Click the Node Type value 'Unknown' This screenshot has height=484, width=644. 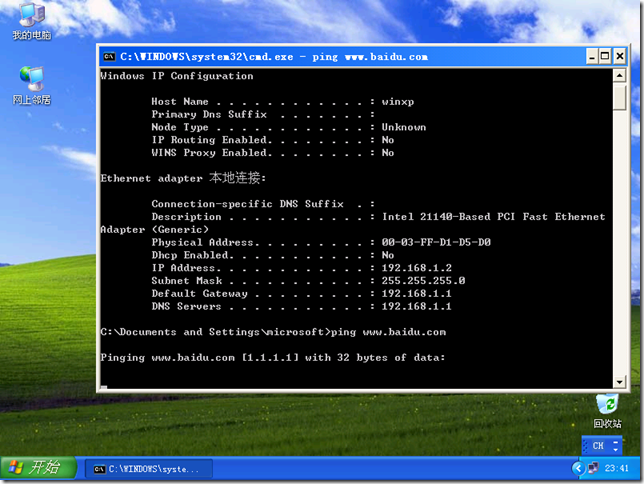pos(404,127)
